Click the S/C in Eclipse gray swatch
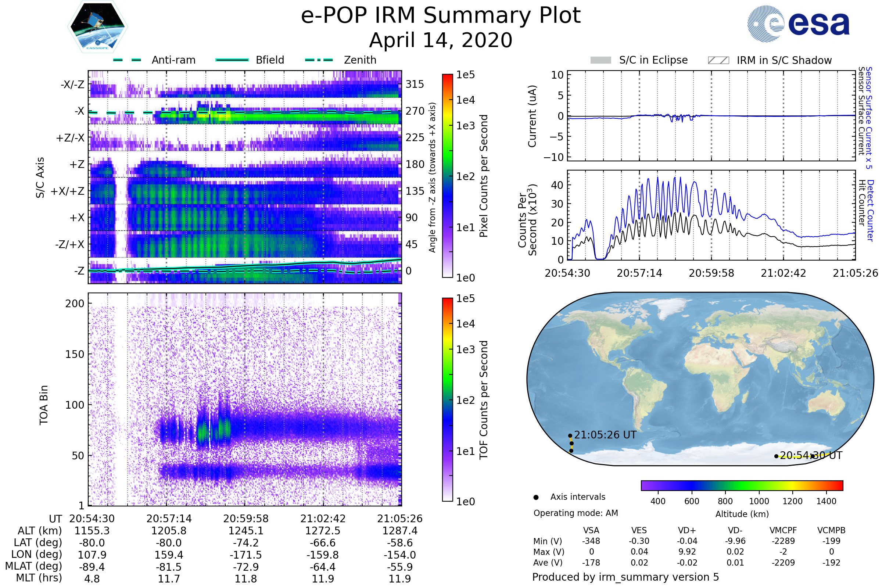This screenshot has width=882, height=588. click(600, 60)
